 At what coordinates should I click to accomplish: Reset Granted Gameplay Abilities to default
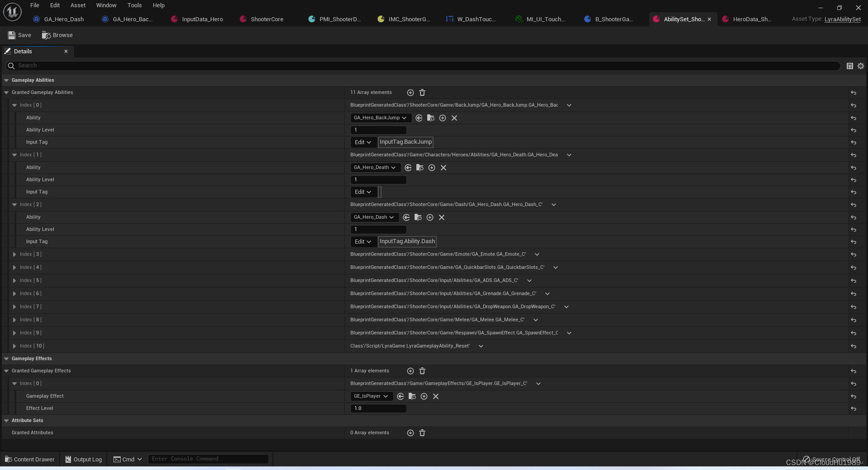854,93
